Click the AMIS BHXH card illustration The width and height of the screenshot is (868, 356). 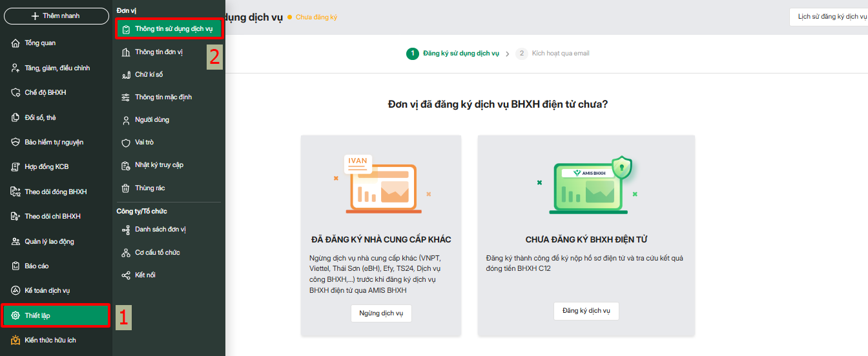point(588,184)
